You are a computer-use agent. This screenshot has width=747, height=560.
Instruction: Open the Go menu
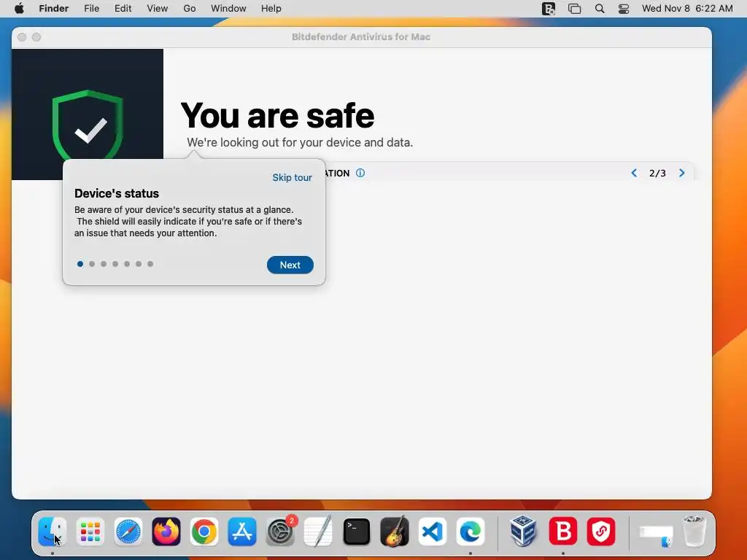190,9
